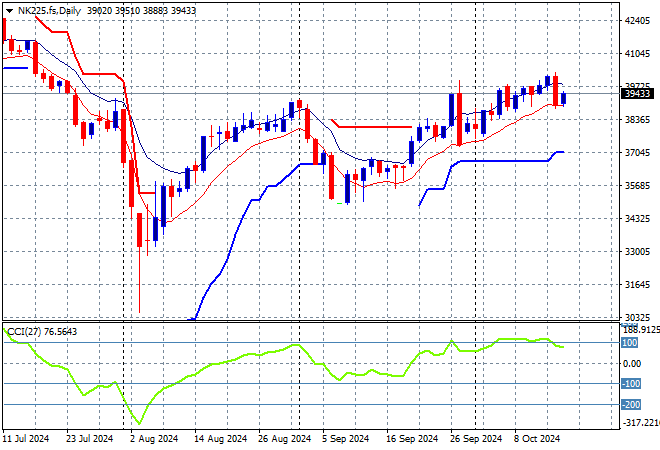Viewport: 660px width, 450px height.
Task: Click the 37045 price axis label
Action: (x=637, y=152)
